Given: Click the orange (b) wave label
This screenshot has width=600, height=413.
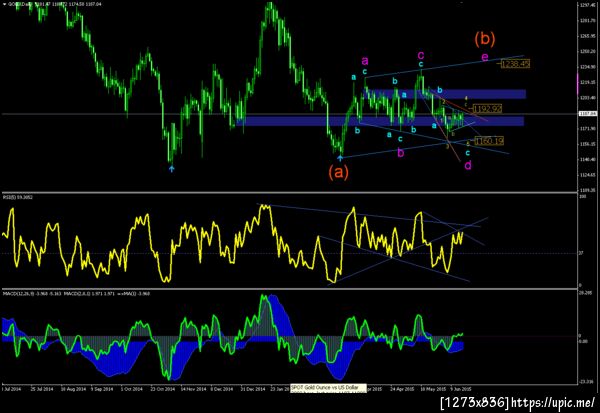Looking at the screenshot, I should click(x=485, y=39).
